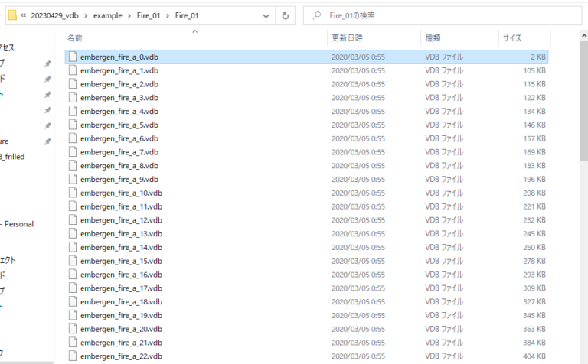Click file icon of embergen_fire_a_22.vdb
The image size is (588, 364).
73,356
